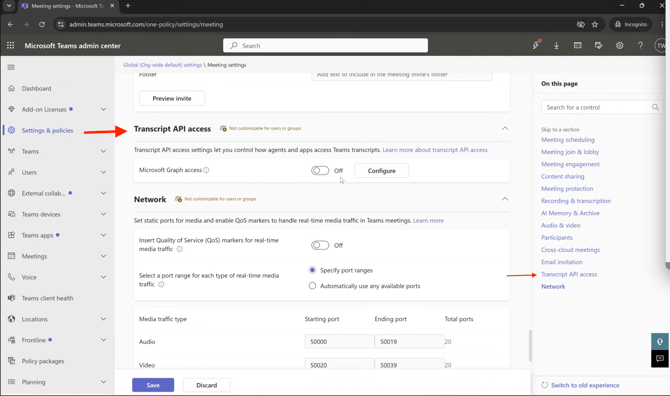Expand the Planning menu chevron
This screenshot has height=396, width=670.
[x=103, y=382]
